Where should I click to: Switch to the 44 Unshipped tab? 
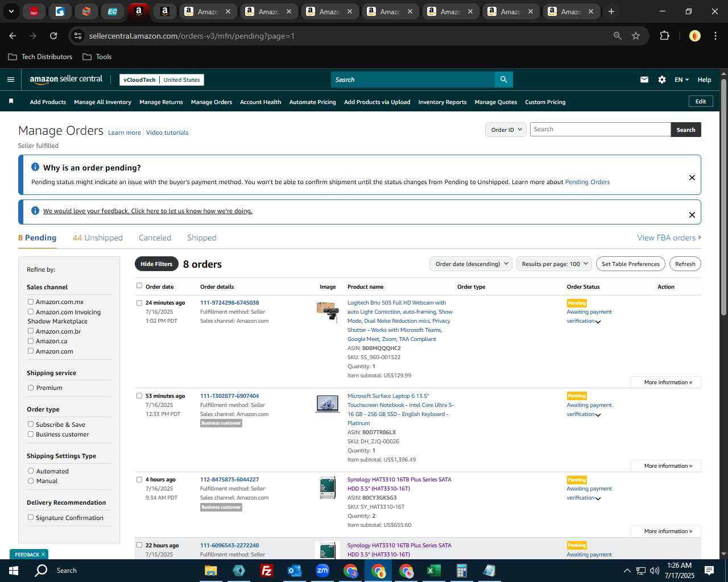98,238
